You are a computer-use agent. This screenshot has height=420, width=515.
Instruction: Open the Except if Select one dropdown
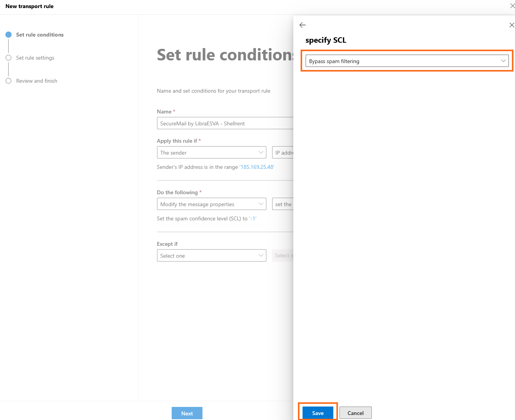212,255
